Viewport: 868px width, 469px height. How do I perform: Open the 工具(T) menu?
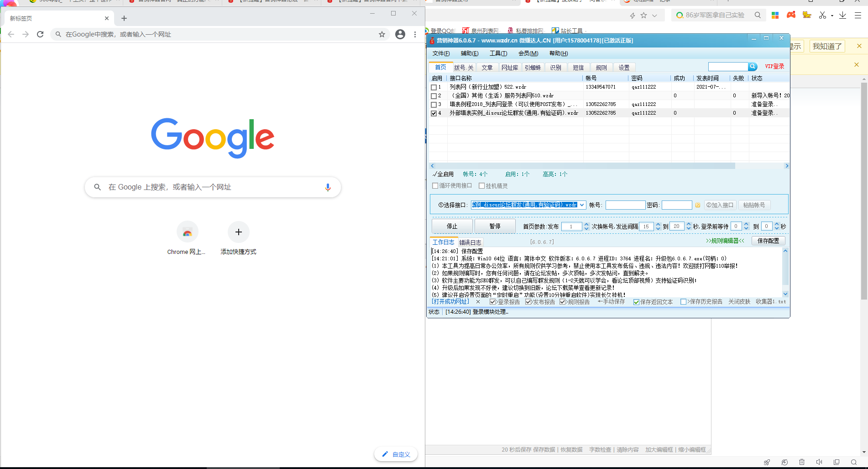click(x=498, y=53)
